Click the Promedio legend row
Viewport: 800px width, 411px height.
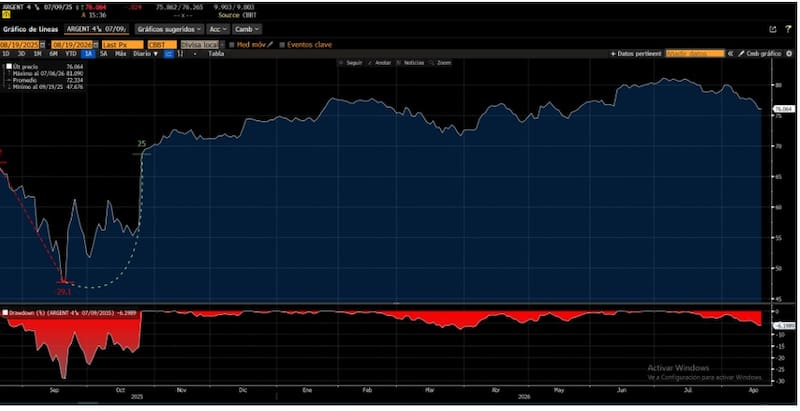[45, 80]
